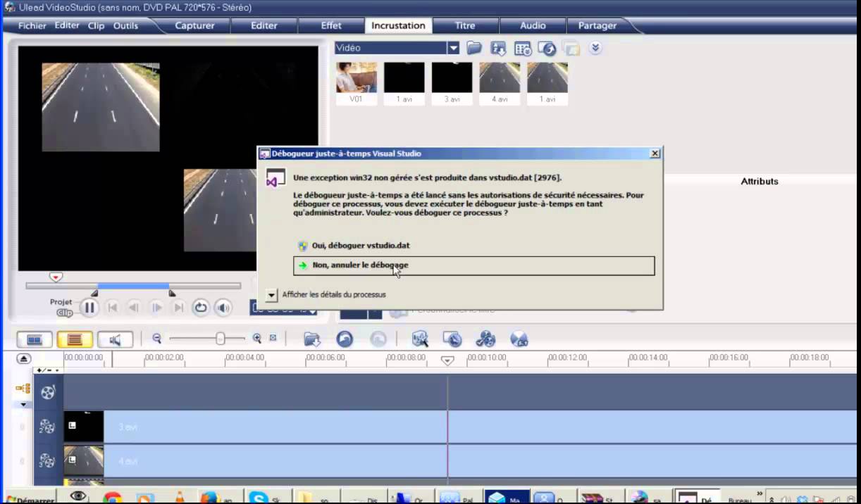Image resolution: width=861 pixels, height=504 pixels.
Task: Click round-arrow film icon in library toolbar
Action: (547, 48)
